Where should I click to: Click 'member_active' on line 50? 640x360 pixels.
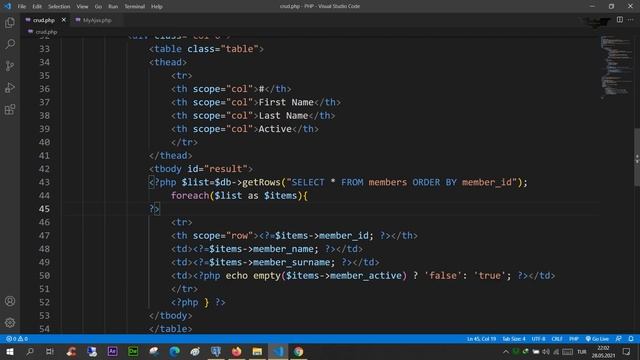(x=366, y=276)
